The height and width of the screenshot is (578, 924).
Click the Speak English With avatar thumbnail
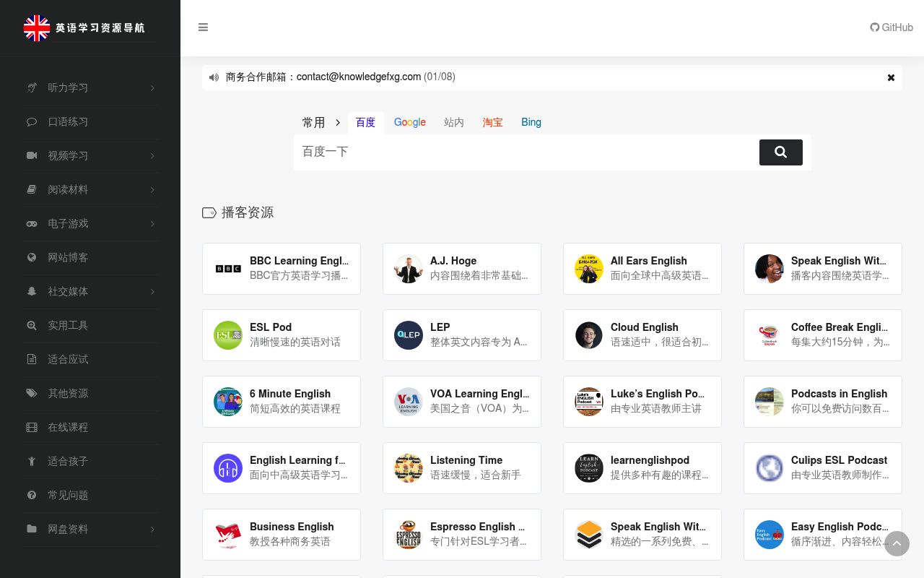[770, 269]
